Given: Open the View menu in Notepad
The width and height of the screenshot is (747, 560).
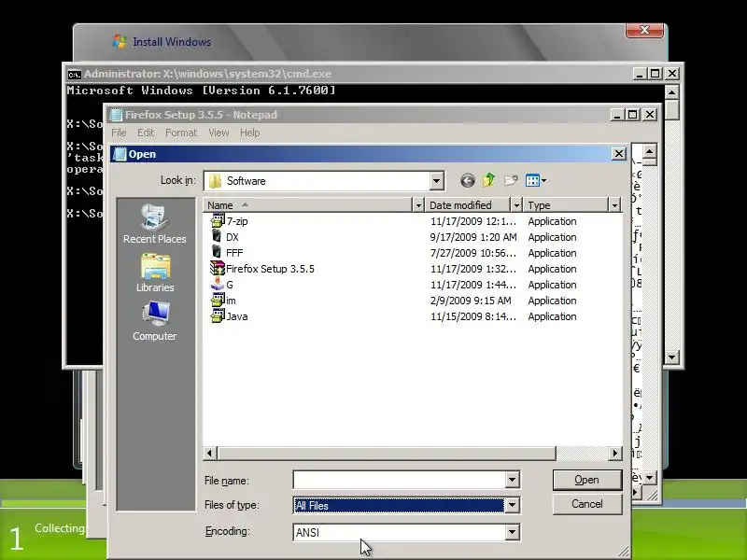Looking at the screenshot, I should (218, 133).
